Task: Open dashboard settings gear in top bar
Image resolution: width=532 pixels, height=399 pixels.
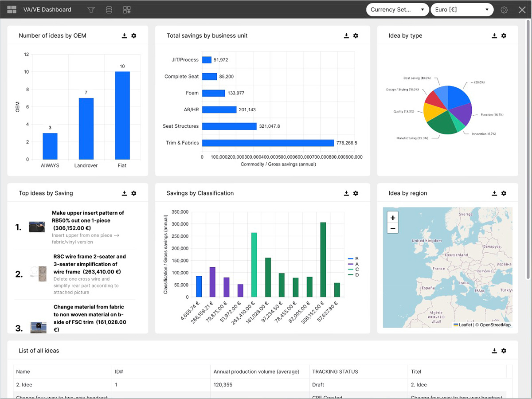Action: tap(504, 10)
